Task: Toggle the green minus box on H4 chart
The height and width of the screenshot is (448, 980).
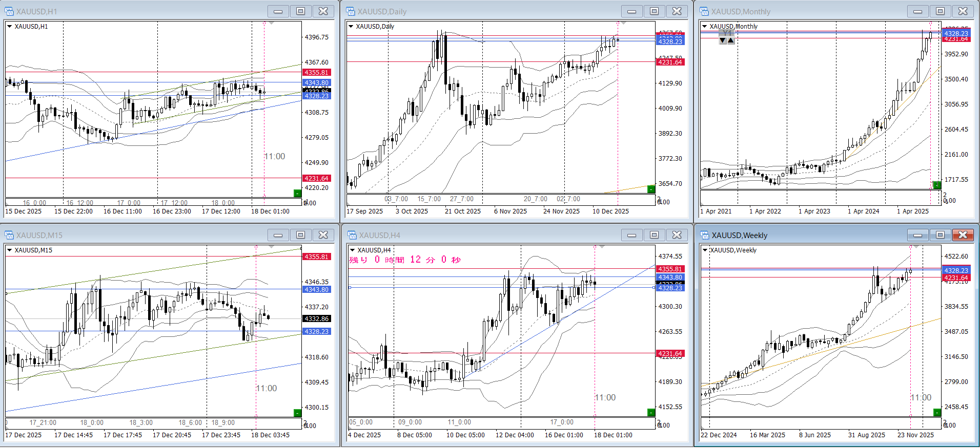Action: 651,412
